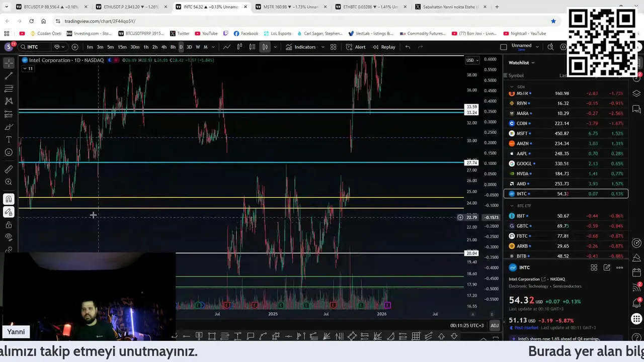Expand the Watchlist dropdown

521,62
